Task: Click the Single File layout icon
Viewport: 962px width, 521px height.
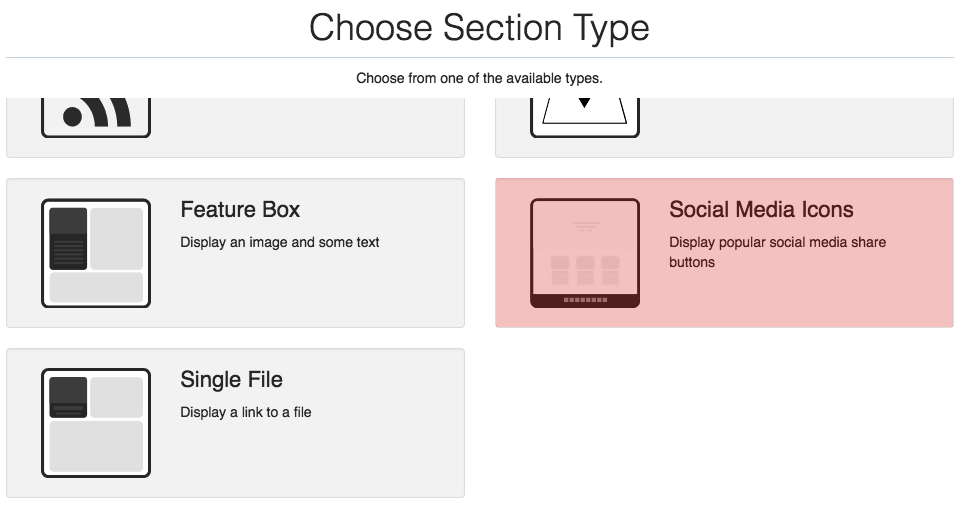Action: 96,423
